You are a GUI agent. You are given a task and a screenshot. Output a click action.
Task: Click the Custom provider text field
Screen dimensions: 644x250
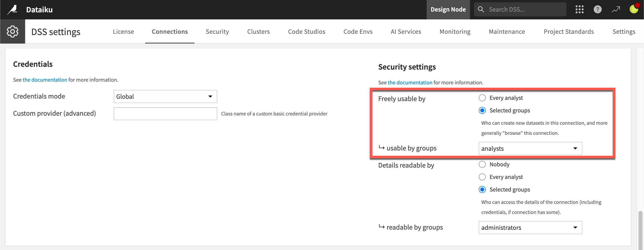165,114
